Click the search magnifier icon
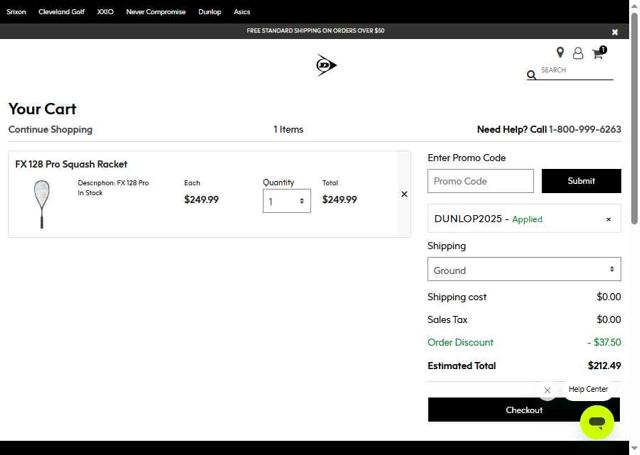 (531, 75)
